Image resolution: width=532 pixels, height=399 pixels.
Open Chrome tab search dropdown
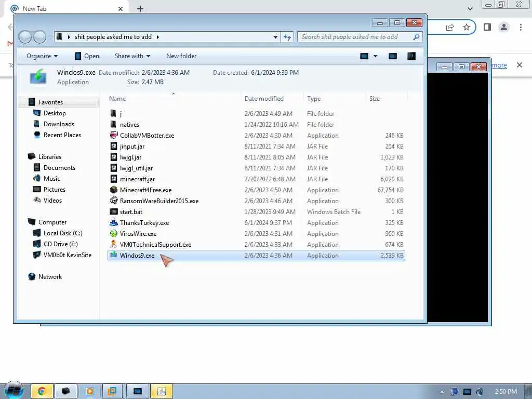point(470,8)
